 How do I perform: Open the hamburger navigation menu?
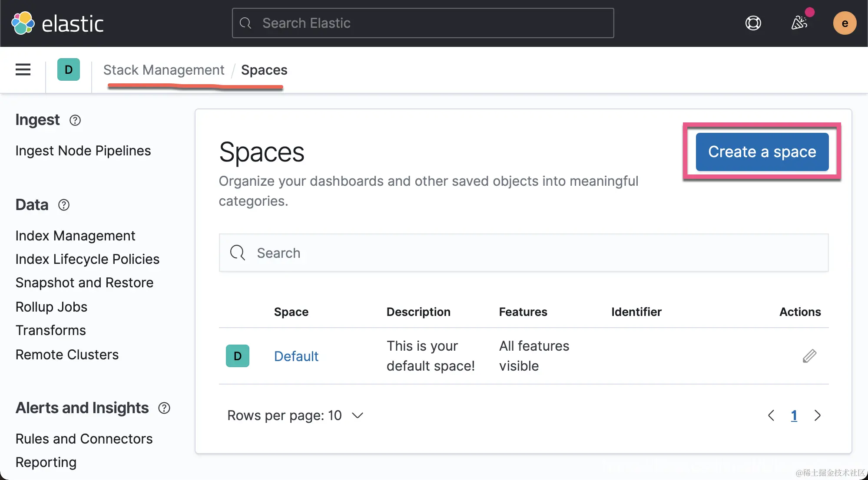click(23, 69)
